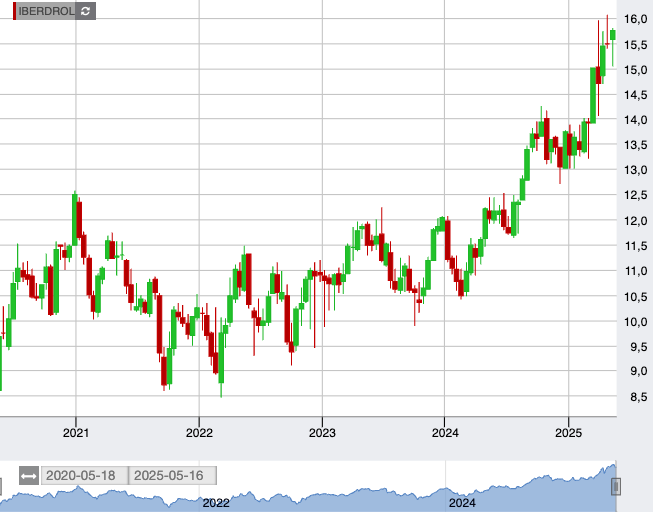Click the end date field 2025-05-16
The height and width of the screenshot is (516, 657).
point(172,476)
